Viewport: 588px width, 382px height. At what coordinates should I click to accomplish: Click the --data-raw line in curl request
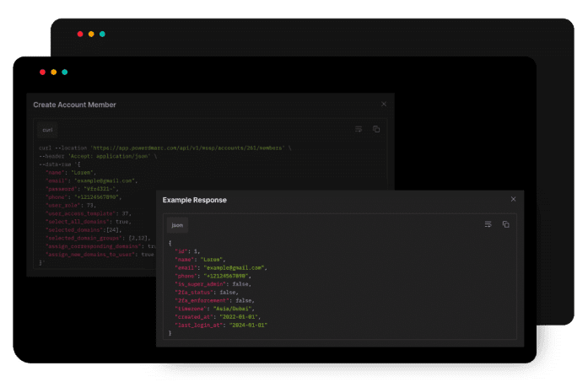(x=60, y=164)
